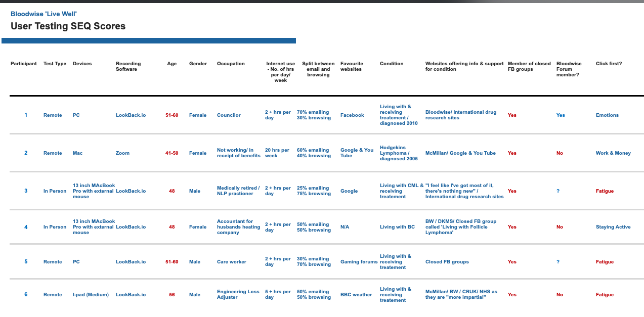Select the "Emotions" click-first cell

(x=607, y=115)
